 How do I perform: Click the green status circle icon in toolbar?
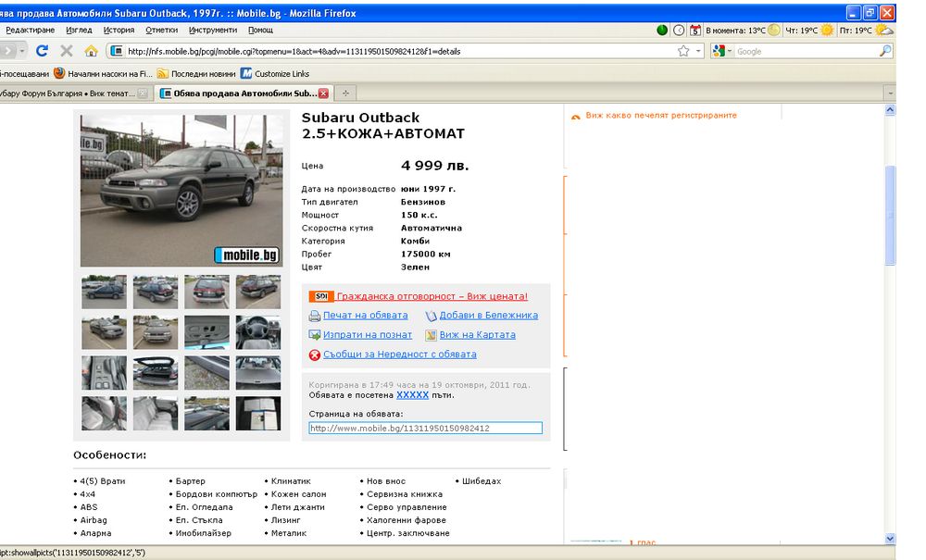(662, 30)
